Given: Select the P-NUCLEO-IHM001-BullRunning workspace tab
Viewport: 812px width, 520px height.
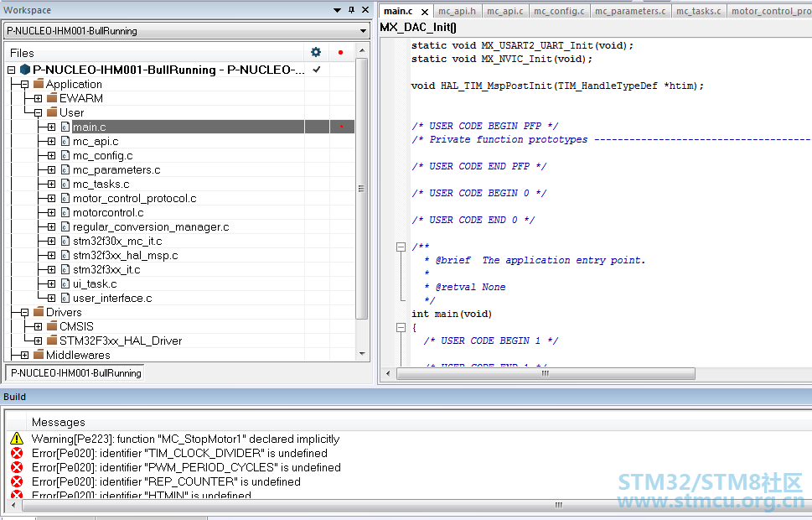Looking at the screenshot, I should click(x=75, y=372).
